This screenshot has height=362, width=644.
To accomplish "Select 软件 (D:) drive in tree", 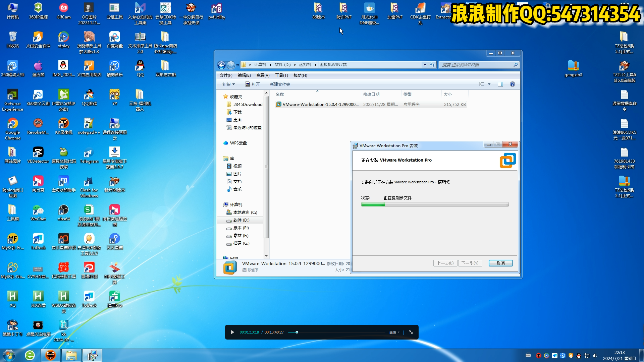I will click(x=241, y=220).
